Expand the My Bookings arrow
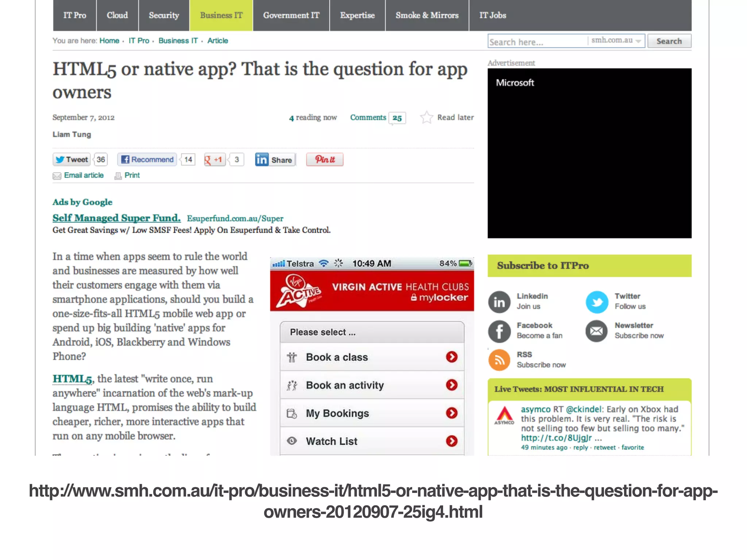Viewport: 747px width, 560px height. 452,413
